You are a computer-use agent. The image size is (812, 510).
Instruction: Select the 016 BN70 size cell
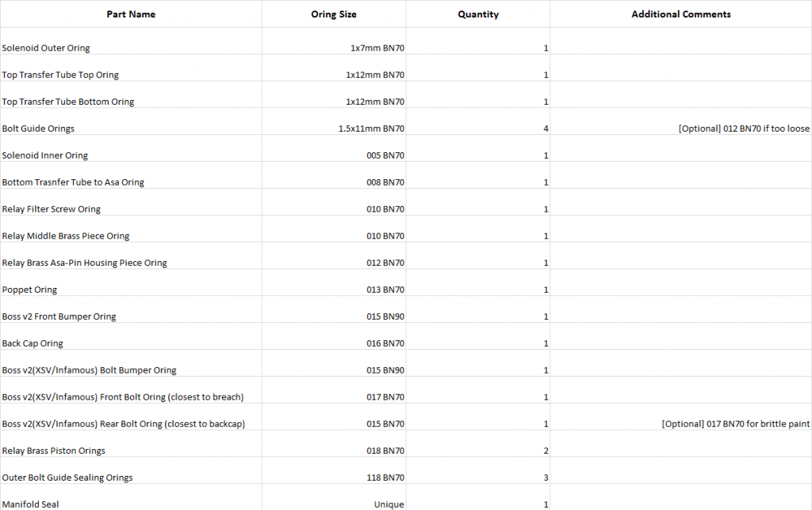coord(334,338)
